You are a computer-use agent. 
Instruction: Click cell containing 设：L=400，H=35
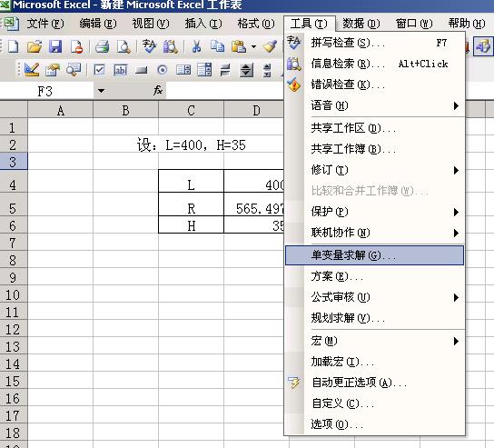(x=191, y=145)
